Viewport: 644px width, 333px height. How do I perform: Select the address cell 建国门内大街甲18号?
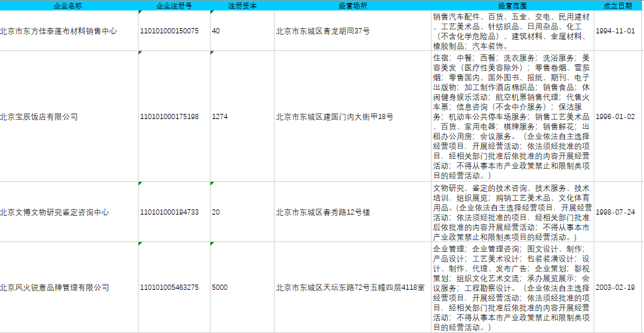[334, 116]
